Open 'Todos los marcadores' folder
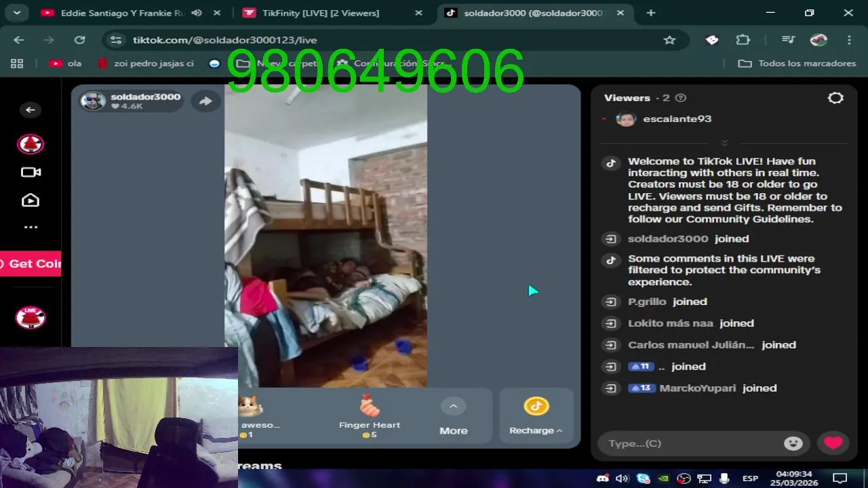 coord(797,63)
